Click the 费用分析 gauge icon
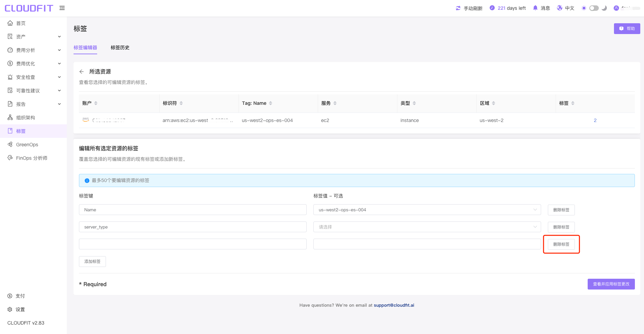644x334 pixels. 10,50
